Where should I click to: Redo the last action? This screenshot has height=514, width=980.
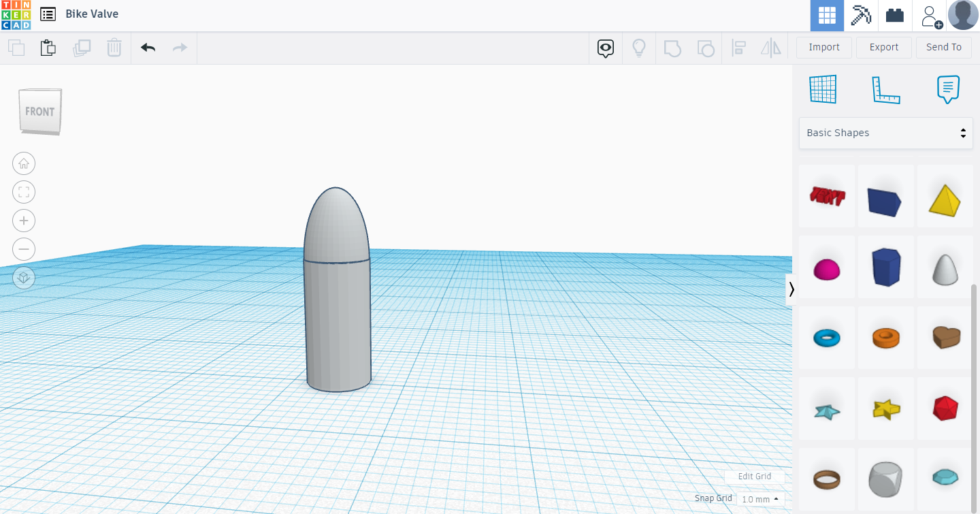pos(180,48)
